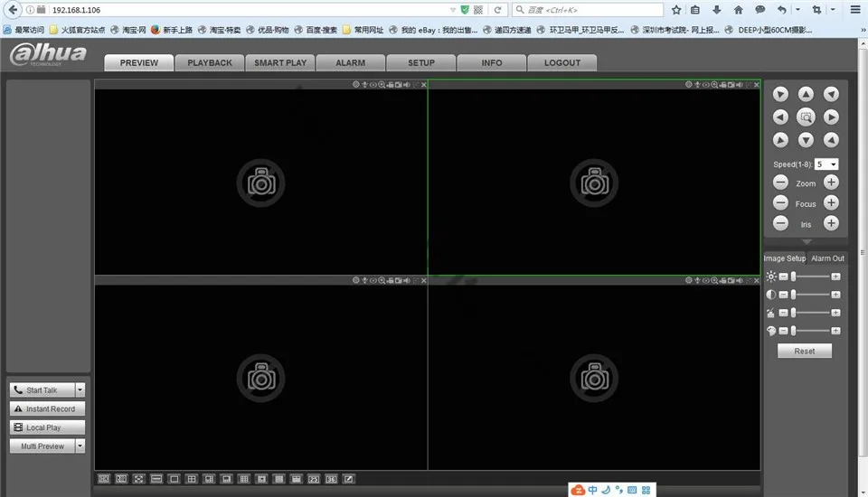The width and height of the screenshot is (868, 497).
Task: Select the nine-window grid layout icon
Action: tap(244, 479)
